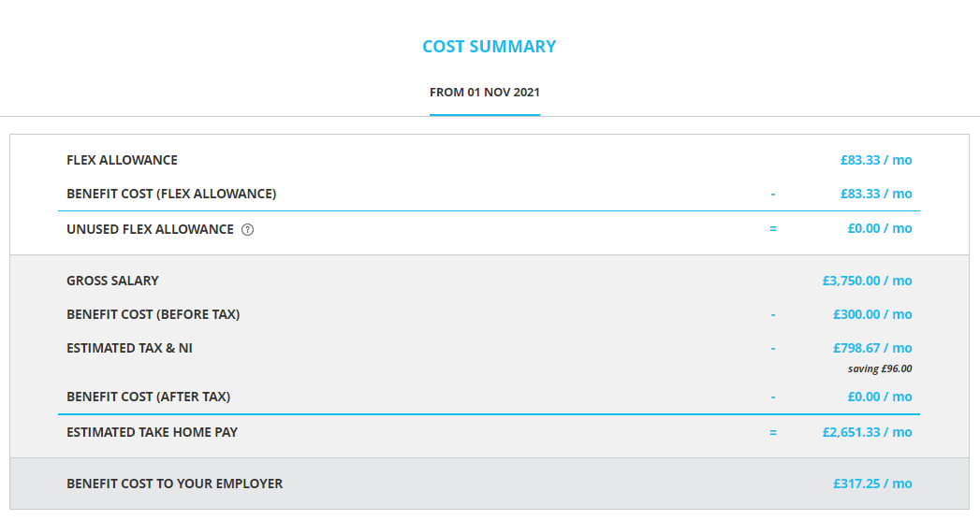Click the Benefit Cost (After Tax) label
Image resolution: width=980 pixels, height=520 pixels.
tap(148, 397)
